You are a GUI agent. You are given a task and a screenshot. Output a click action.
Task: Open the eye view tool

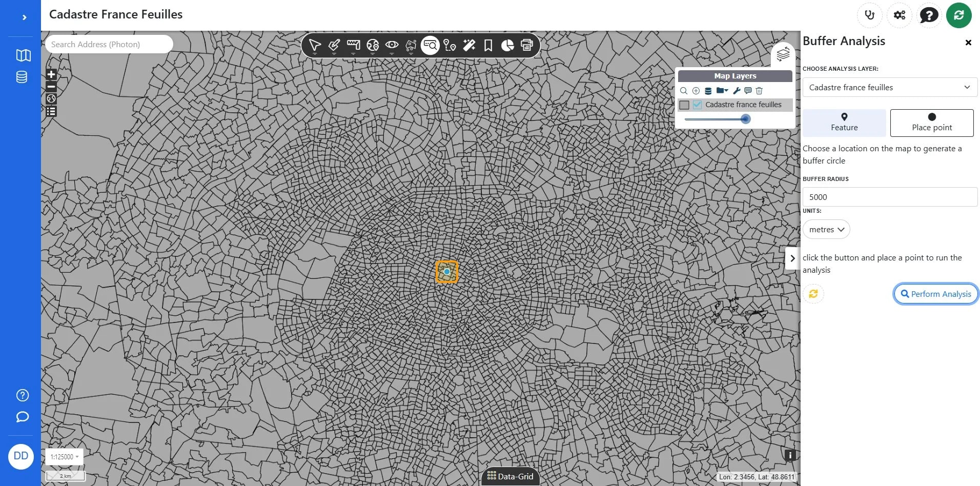[x=392, y=46]
